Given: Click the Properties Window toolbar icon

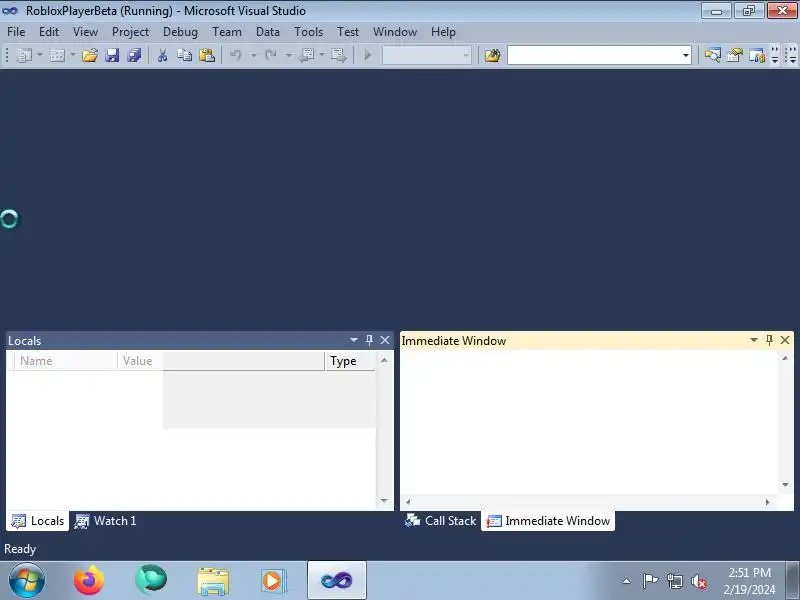Looking at the screenshot, I should point(735,55).
